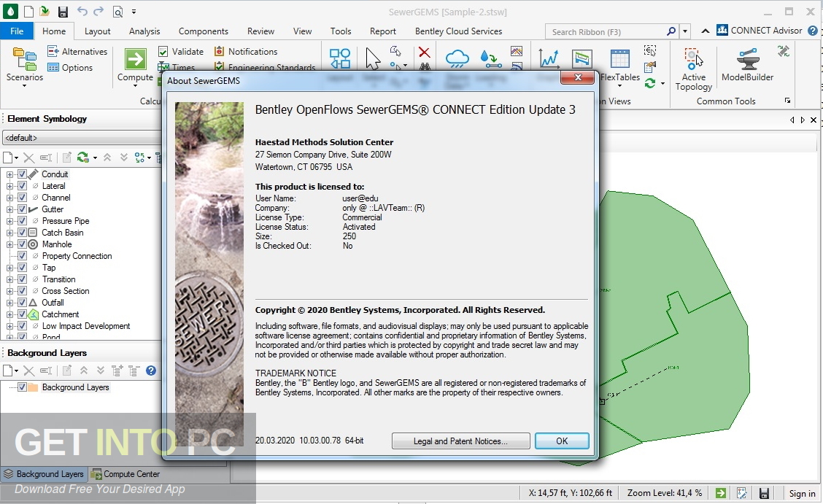The width and height of the screenshot is (823, 504).
Task: Click the blue Help question mark icon in ribbon
Action: click(813, 31)
